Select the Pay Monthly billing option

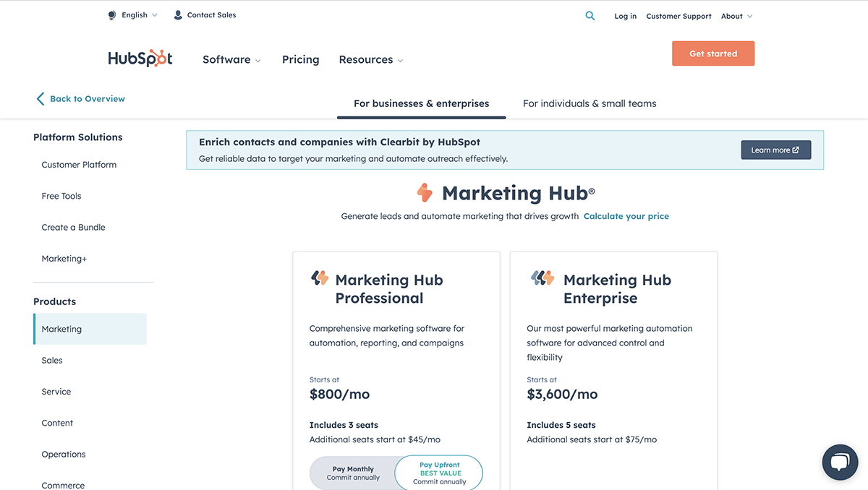coord(354,473)
